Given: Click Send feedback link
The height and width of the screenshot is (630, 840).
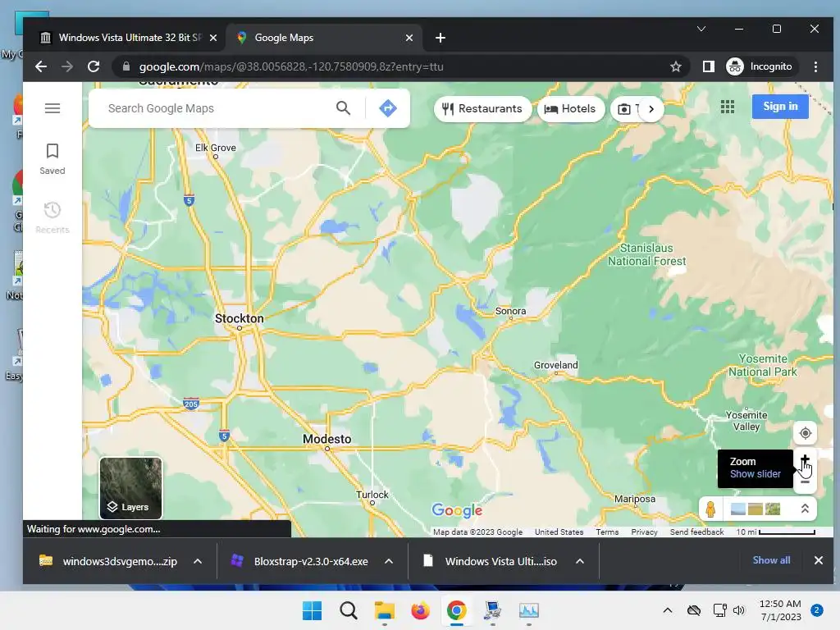Looking at the screenshot, I should tap(696, 532).
